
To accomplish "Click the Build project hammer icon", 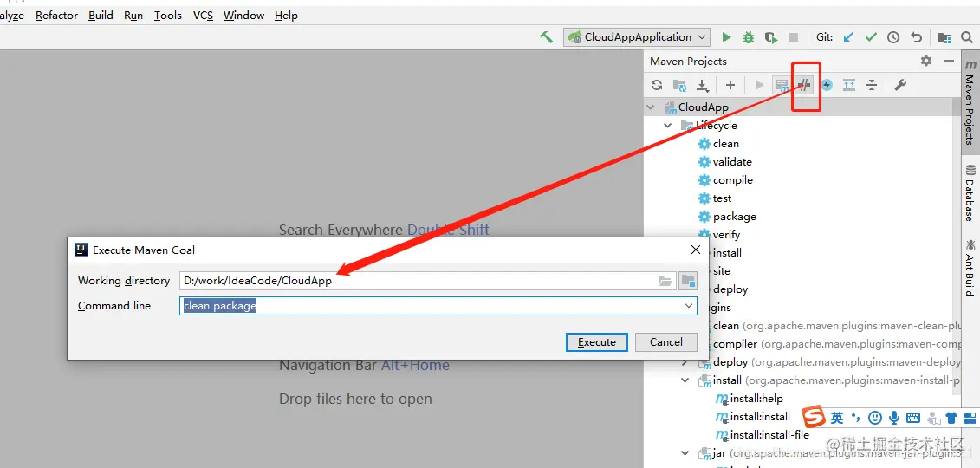I will coord(546,37).
